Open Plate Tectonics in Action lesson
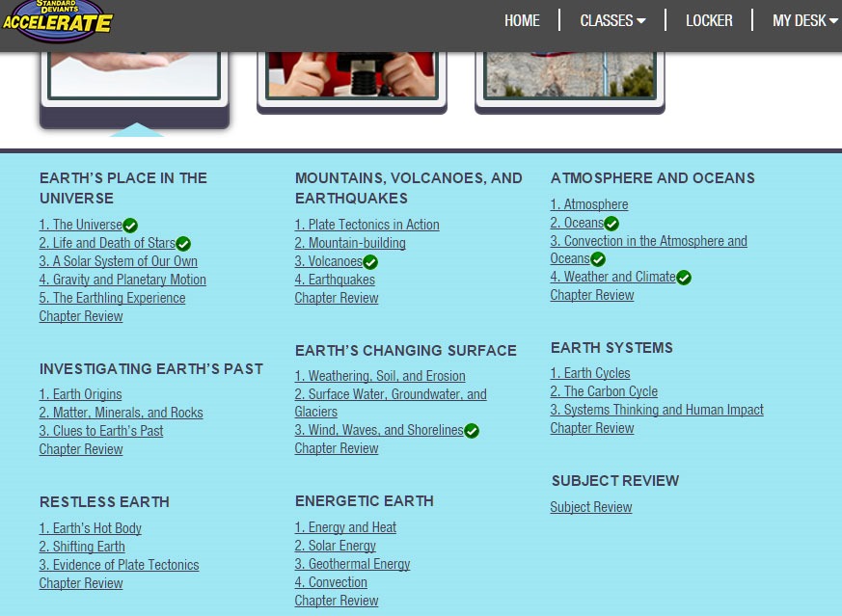 [367, 225]
